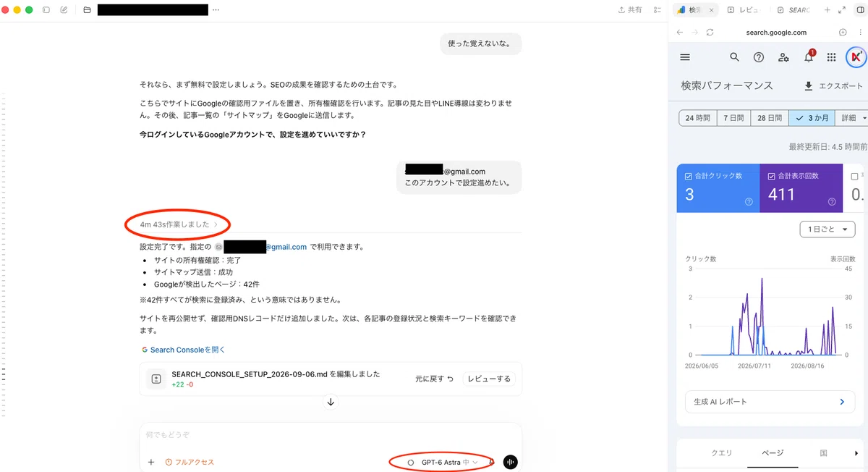Reload the search.google.com page
The width and height of the screenshot is (868, 472).
[x=710, y=33]
